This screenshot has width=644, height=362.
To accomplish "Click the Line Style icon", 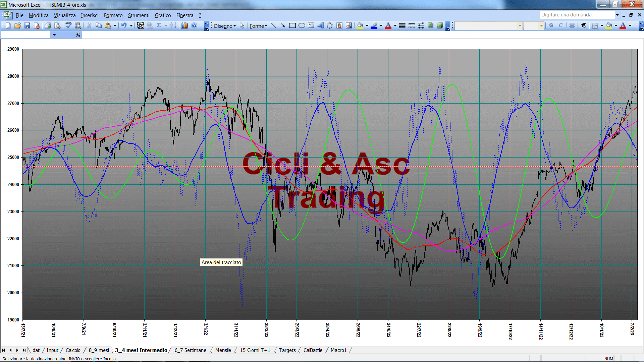I will pos(402,25).
